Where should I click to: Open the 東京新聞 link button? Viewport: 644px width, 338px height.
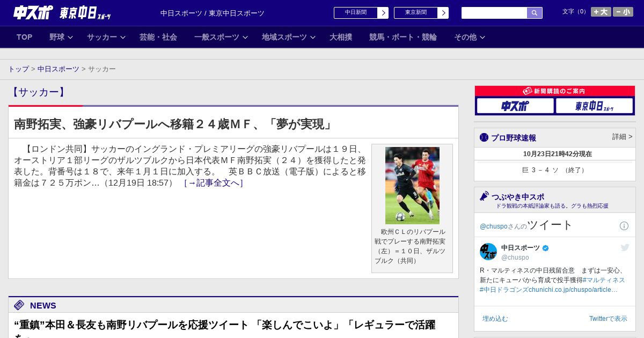click(416, 13)
